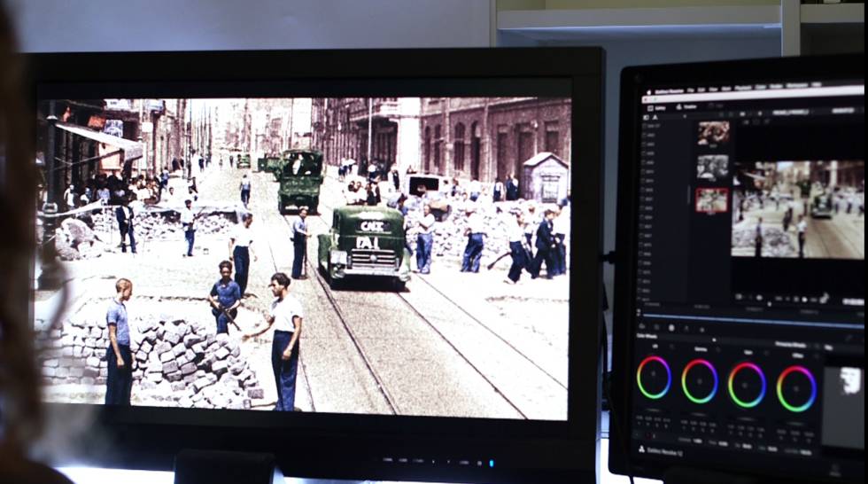Click the master slider under the Lift wheel
This screenshot has height=484, width=868.
coord(654,410)
